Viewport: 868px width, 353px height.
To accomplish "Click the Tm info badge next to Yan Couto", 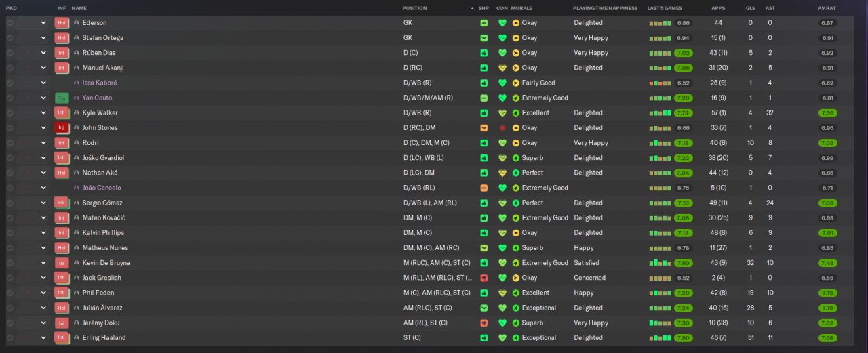I will tap(62, 98).
